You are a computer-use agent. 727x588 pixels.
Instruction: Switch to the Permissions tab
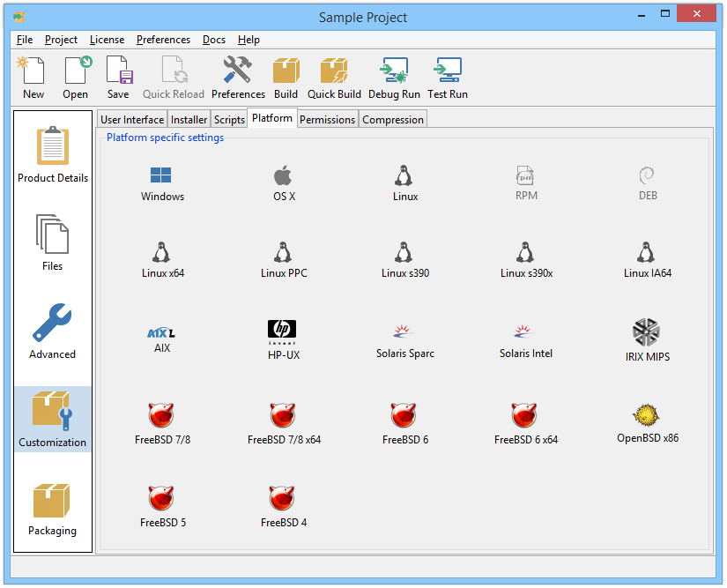click(327, 119)
